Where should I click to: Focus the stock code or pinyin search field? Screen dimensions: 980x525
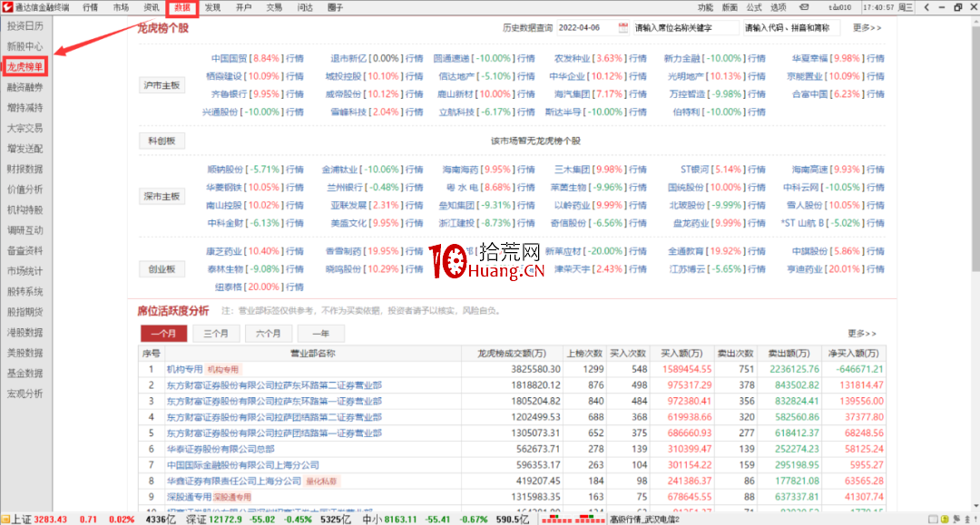pyautogui.click(x=790, y=28)
